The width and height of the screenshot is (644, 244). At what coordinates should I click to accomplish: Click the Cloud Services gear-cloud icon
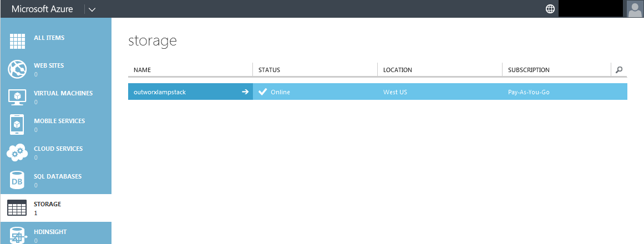coord(17,152)
